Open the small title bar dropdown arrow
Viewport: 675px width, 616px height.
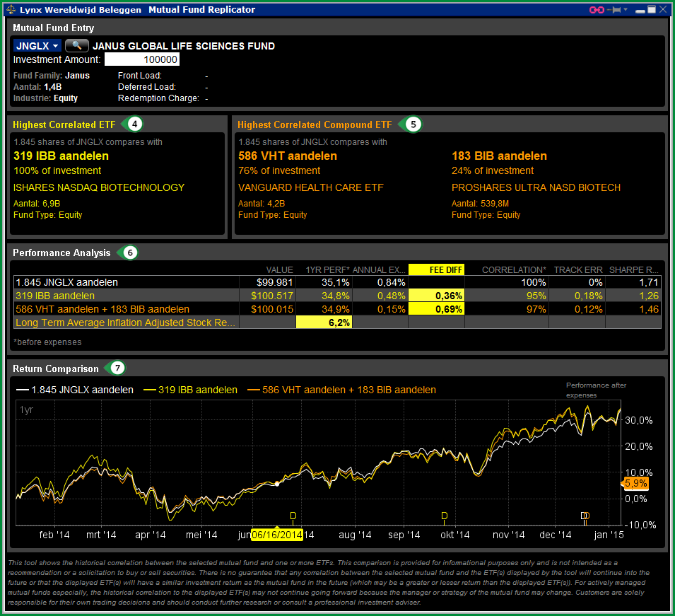pos(626,9)
